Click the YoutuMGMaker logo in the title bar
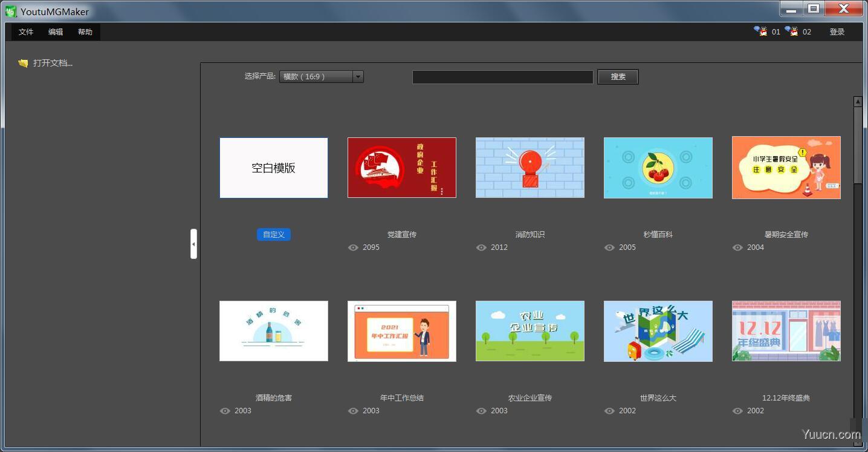Screen dimensions: 868x452 point(10,10)
